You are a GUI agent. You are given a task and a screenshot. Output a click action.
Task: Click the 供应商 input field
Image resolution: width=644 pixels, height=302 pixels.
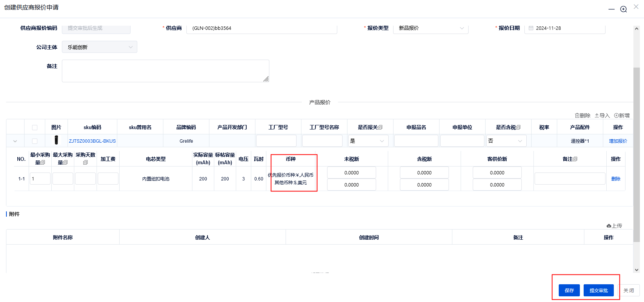pos(262,28)
